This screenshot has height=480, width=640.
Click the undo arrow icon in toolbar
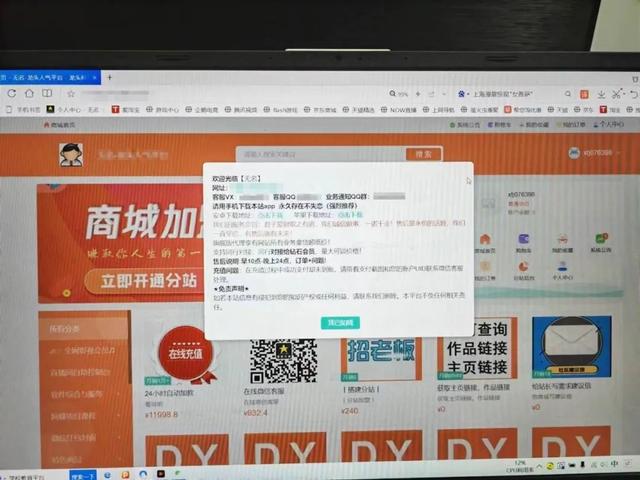click(634, 94)
